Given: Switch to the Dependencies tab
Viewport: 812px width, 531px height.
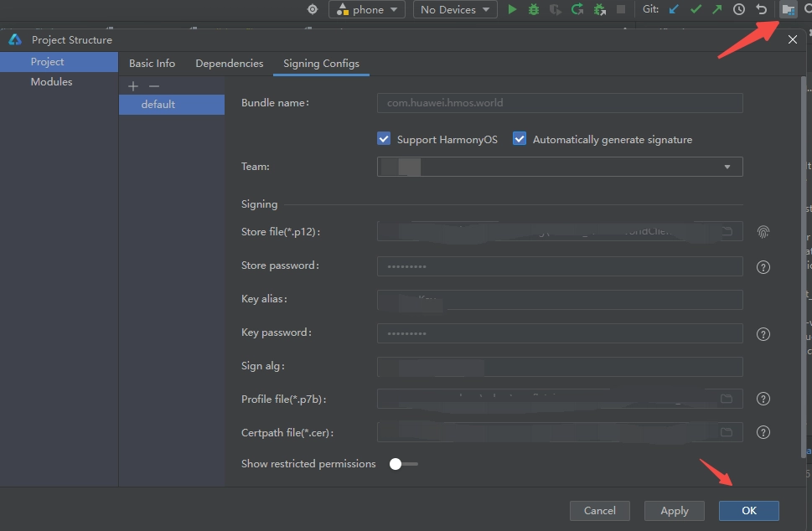Looking at the screenshot, I should point(230,64).
